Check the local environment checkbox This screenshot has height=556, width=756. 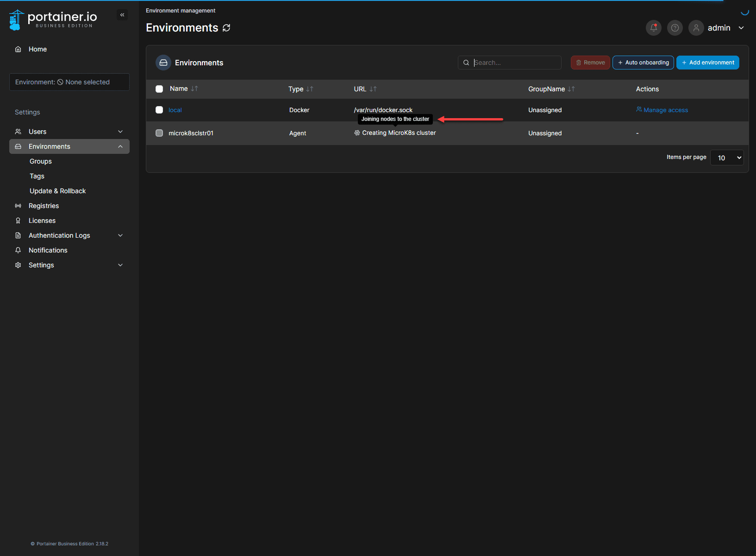pos(159,110)
